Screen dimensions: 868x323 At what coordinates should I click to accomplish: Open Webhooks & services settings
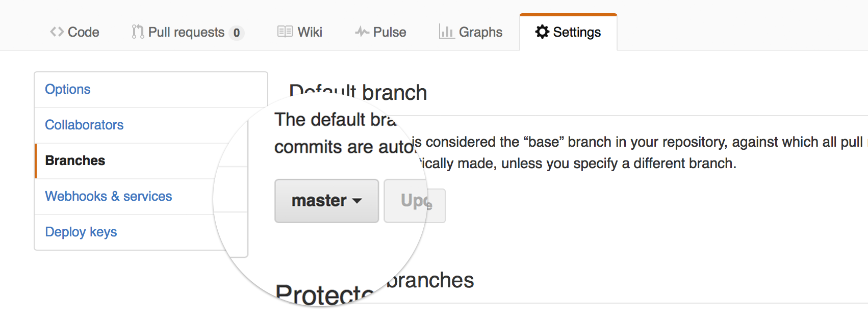[109, 196]
